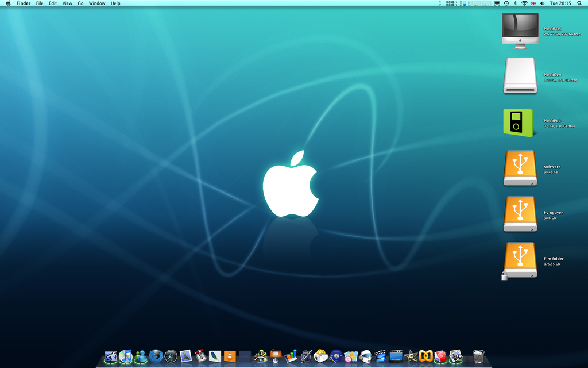The image size is (588, 368).
Task: Open the red book icon in dock
Action: click(x=440, y=356)
